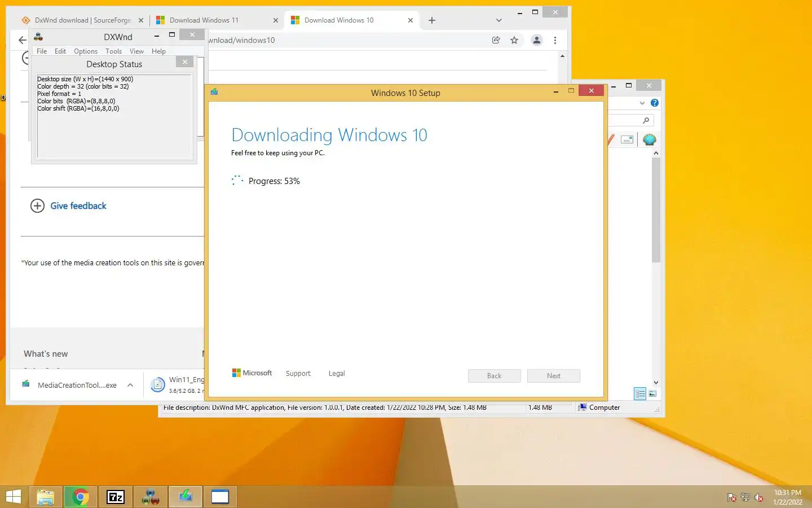Screen dimensions: 812x508
Task: Click the Win11 ISO download progress icon
Action: [158, 385]
